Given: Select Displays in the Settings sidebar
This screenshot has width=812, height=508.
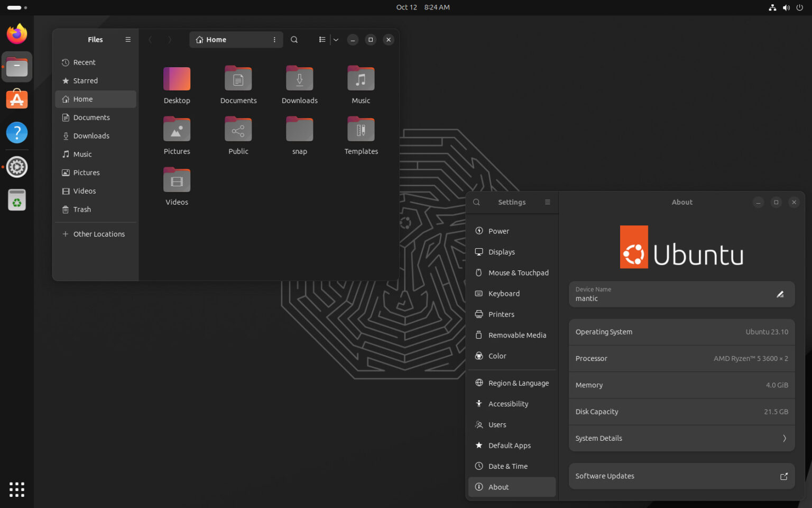Looking at the screenshot, I should [x=502, y=251].
